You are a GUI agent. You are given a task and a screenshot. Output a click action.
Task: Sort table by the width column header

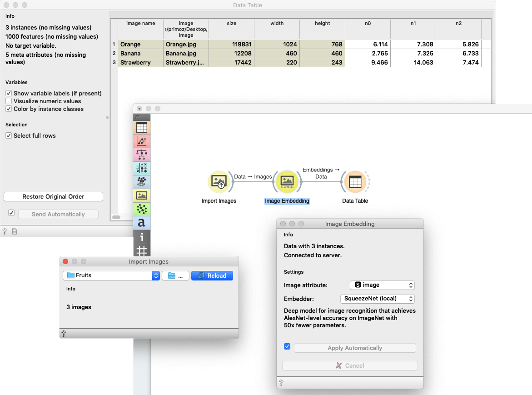tap(277, 24)
